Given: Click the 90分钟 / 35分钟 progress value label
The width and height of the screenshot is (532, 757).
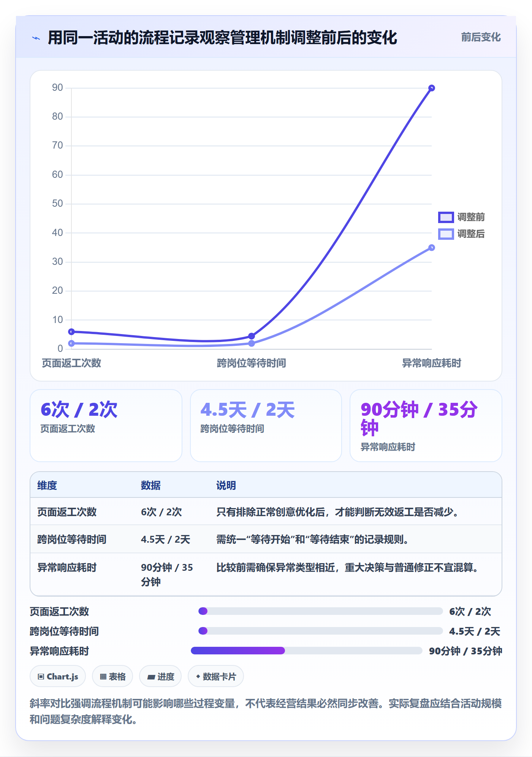Looking at the screenshot, I should [465, 651].
